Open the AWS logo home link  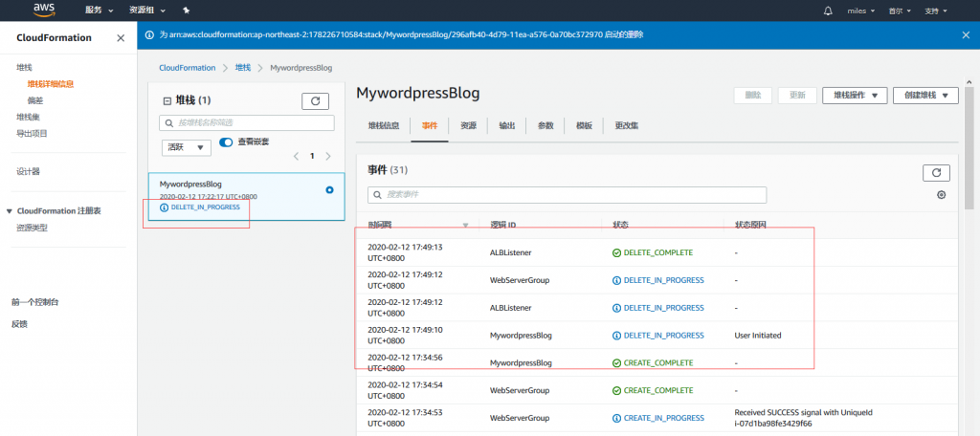(x=42, y=10)
